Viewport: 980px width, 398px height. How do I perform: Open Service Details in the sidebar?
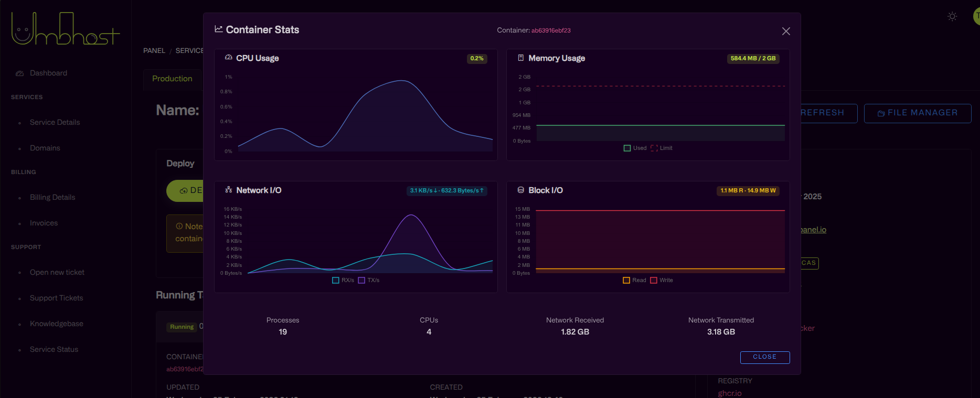tap(55, 122)
